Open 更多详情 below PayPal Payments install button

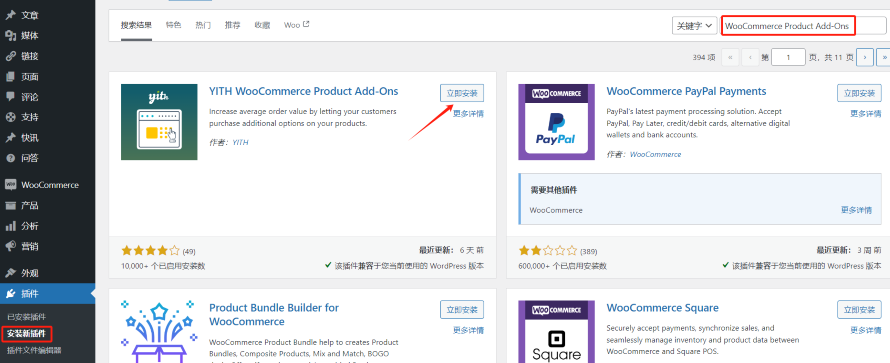866,113
